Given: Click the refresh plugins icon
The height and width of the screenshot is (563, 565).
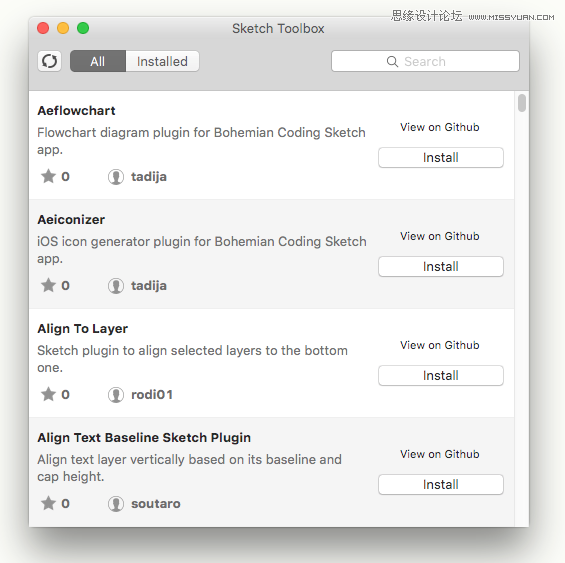Looking at the screenshot, I should coord(49,61).
